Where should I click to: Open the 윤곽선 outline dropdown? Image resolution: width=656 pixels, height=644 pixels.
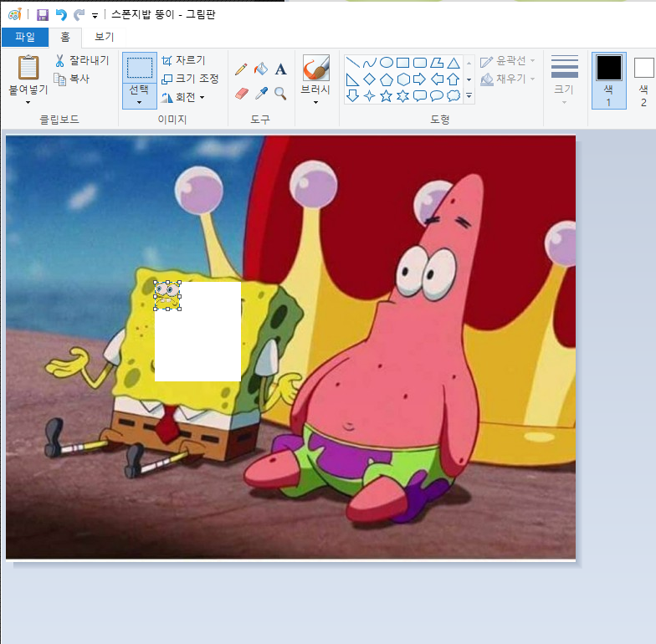coord(507,61)
